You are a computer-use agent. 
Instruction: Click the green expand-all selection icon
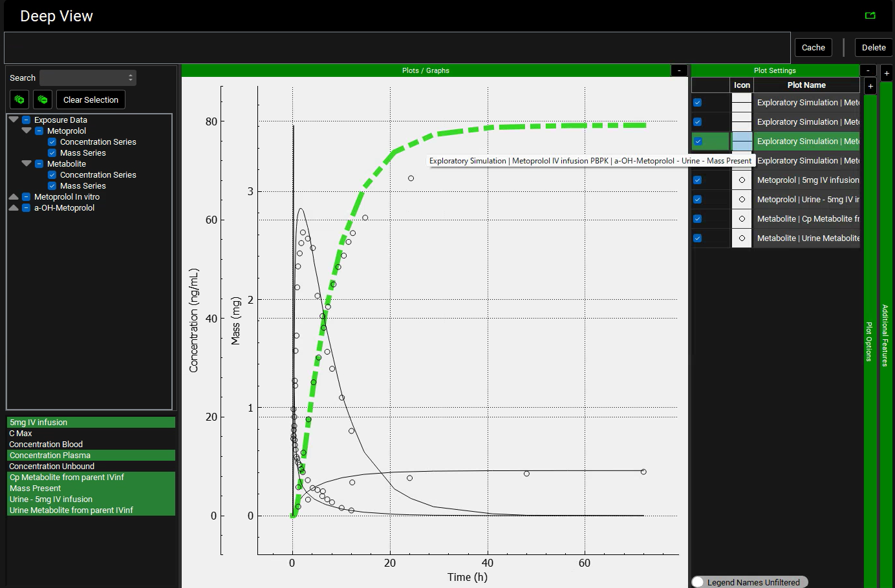19,100
